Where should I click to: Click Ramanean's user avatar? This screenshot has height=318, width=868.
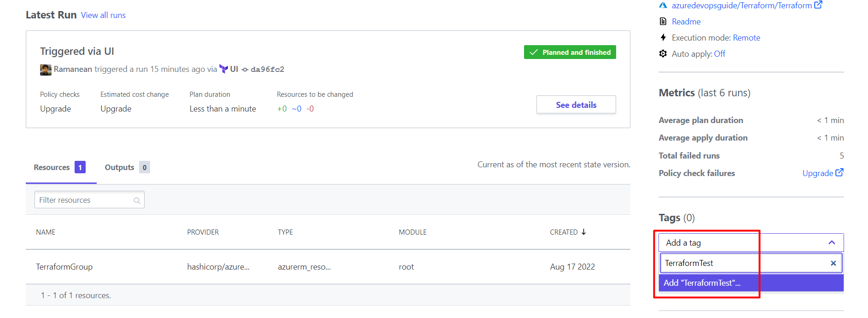(46, 70)
